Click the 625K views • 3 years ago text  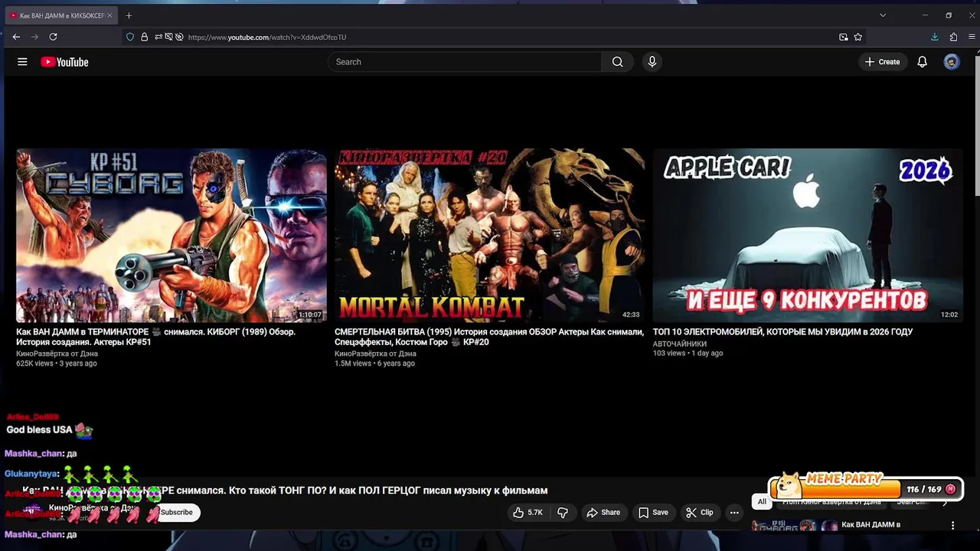pos(57,364)
